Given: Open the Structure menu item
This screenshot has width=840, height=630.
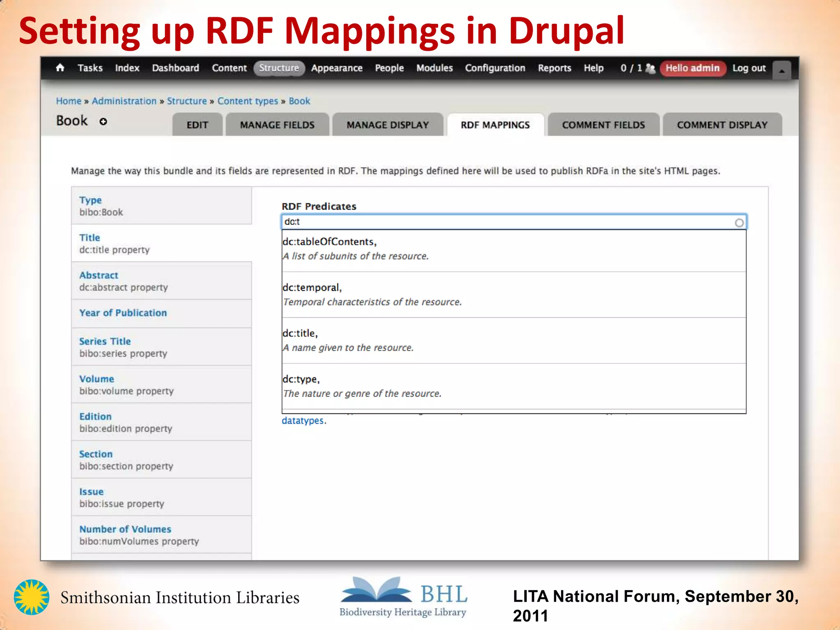Looking at the screenshot, I should click(279, 68).
